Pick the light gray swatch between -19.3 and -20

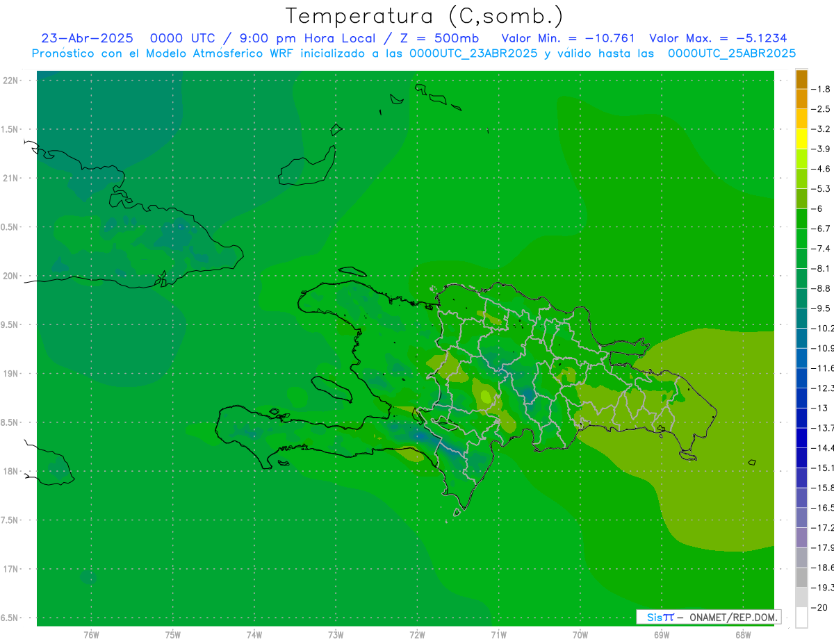tap(801, 597)
